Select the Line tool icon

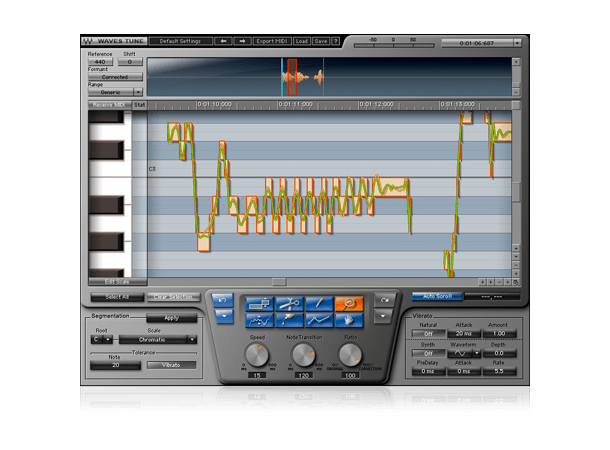319,320
